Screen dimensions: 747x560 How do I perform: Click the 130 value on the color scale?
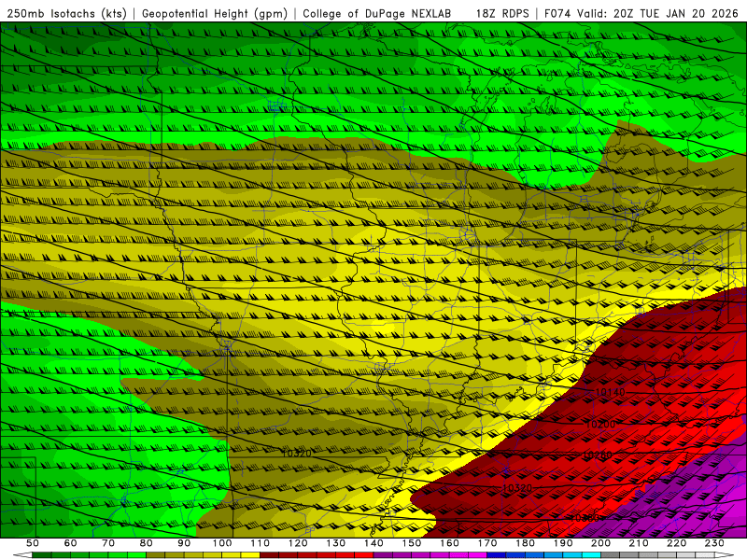click(336, 543)
